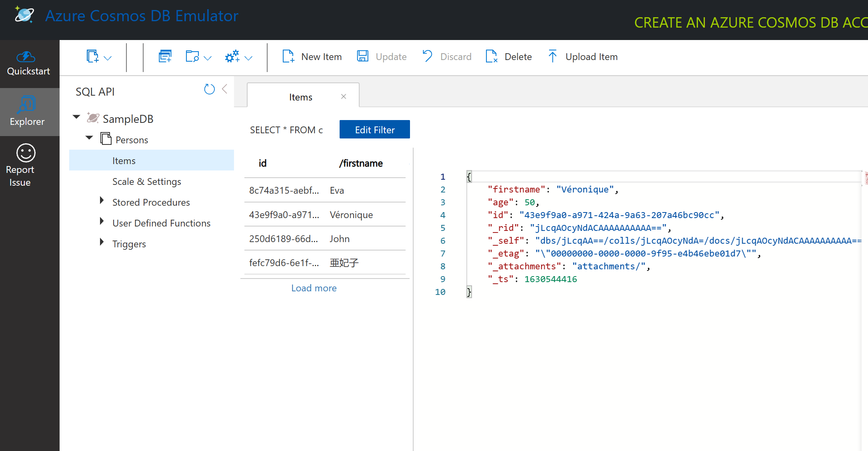
Task: Collapse the SampleDB database node
Action: (76, 117)
